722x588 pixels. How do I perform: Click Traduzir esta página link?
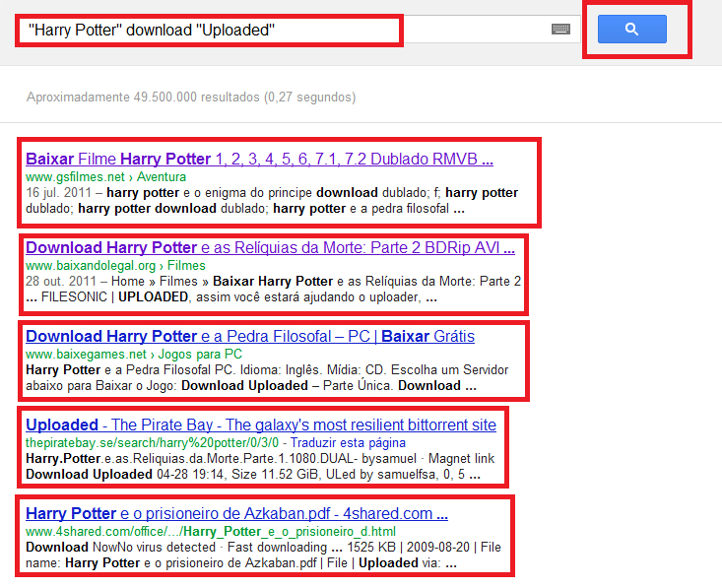348,443
